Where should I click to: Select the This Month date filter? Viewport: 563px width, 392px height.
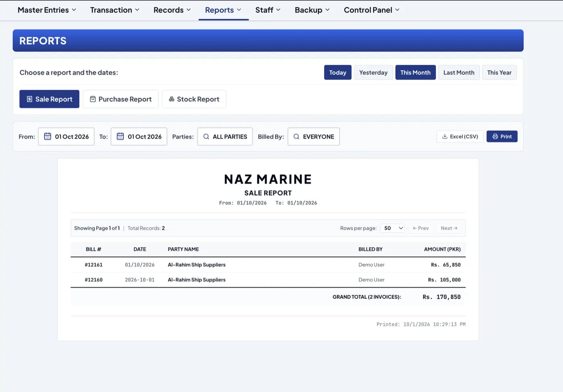415,72
